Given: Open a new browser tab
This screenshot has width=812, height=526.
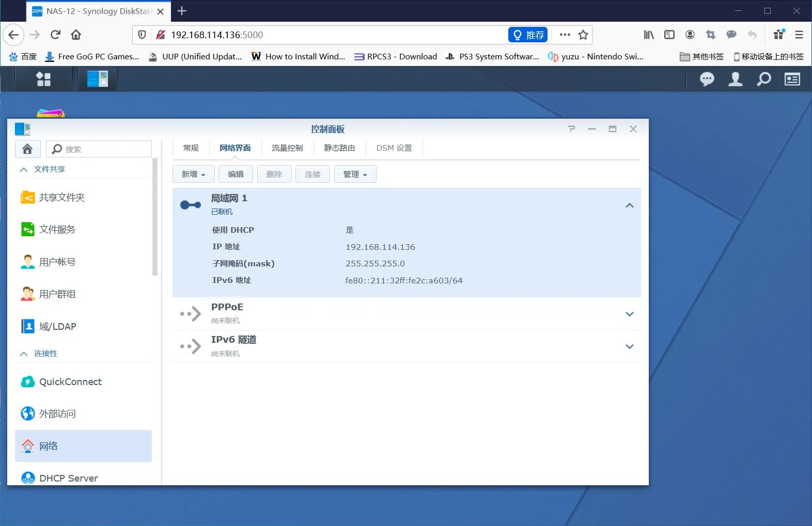Looking at the screenshot, I should [x=182, y=11].
